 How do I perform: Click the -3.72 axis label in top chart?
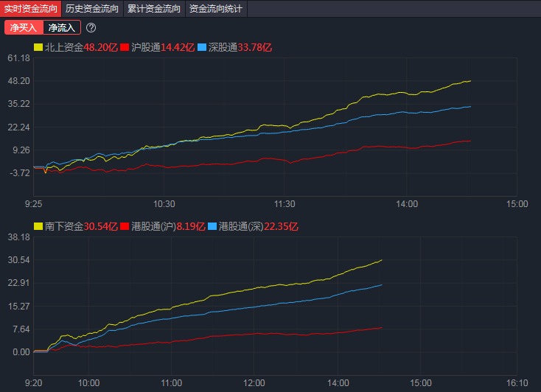[x=20, y=173]
